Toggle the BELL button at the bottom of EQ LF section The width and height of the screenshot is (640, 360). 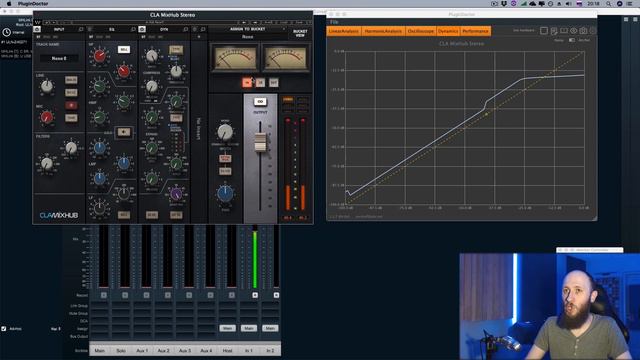tap(124, 215)
